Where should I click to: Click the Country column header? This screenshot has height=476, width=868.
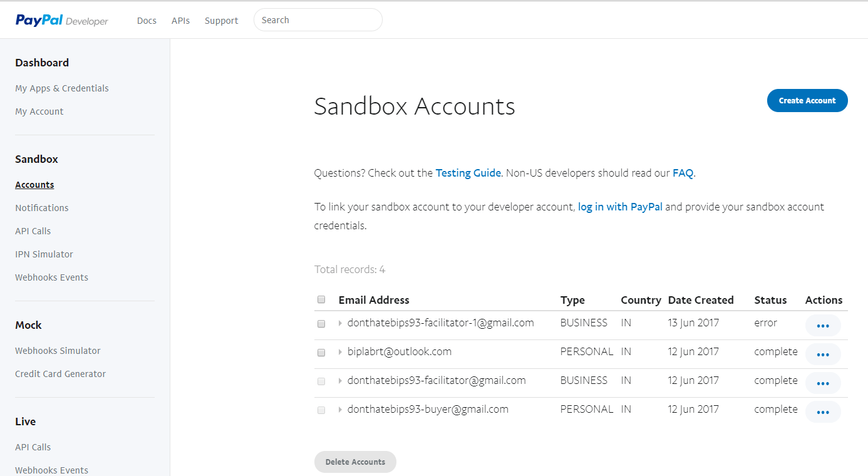pos(641,300)
